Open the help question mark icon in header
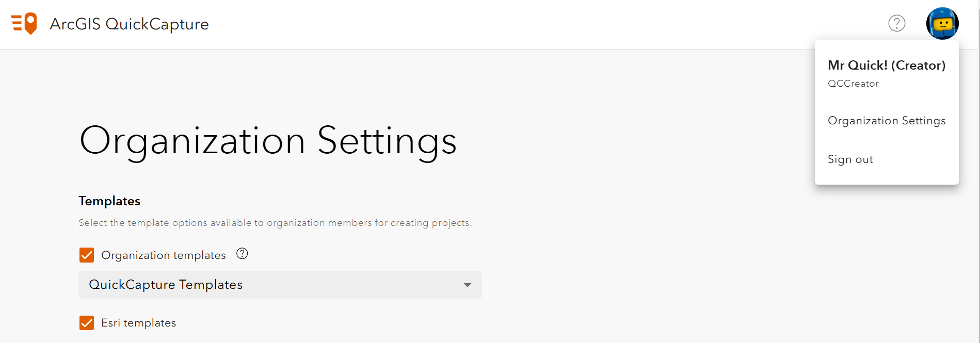 pos(897,23)
